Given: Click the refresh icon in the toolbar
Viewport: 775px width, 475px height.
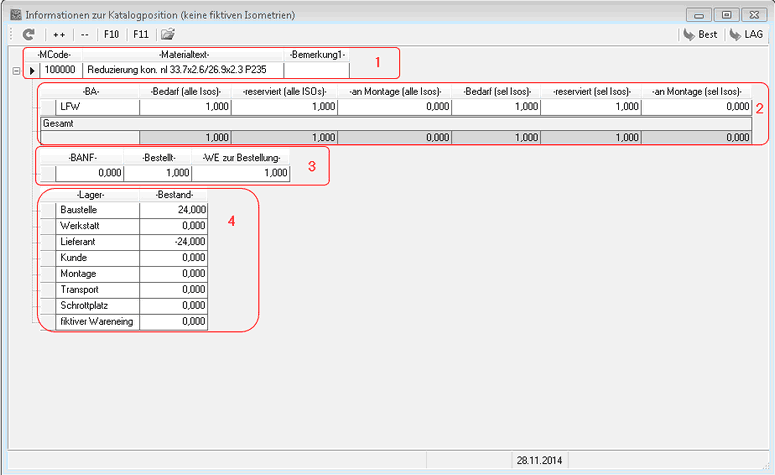Looking at the screenshot, I should point(29,34).
